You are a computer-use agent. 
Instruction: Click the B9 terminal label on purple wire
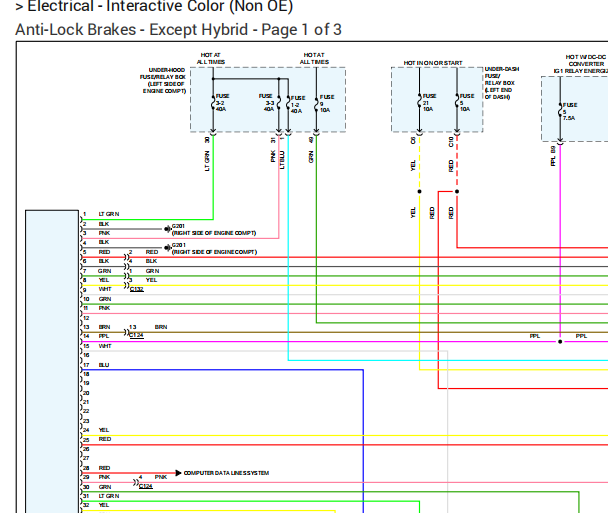(x=553, y=149)
